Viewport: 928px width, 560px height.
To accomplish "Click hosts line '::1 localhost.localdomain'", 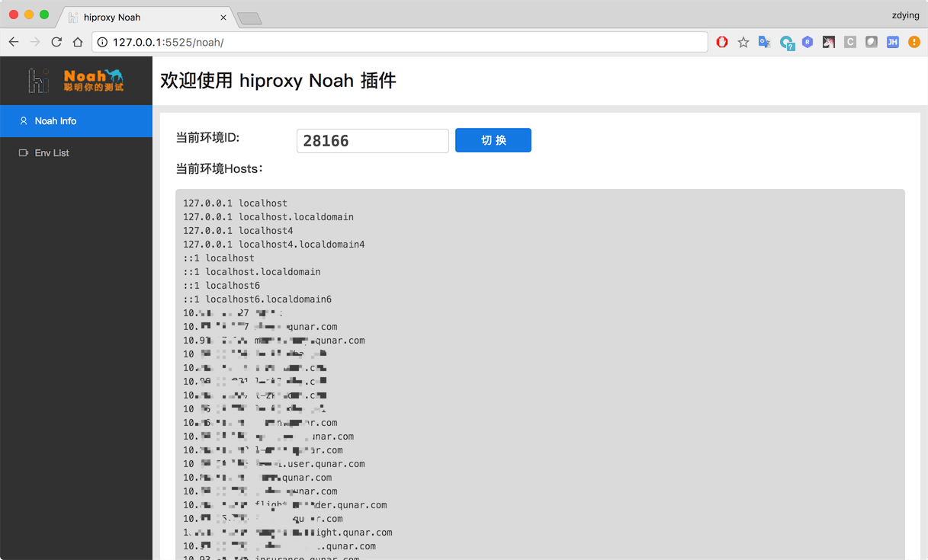I will (x=252, y=272).
